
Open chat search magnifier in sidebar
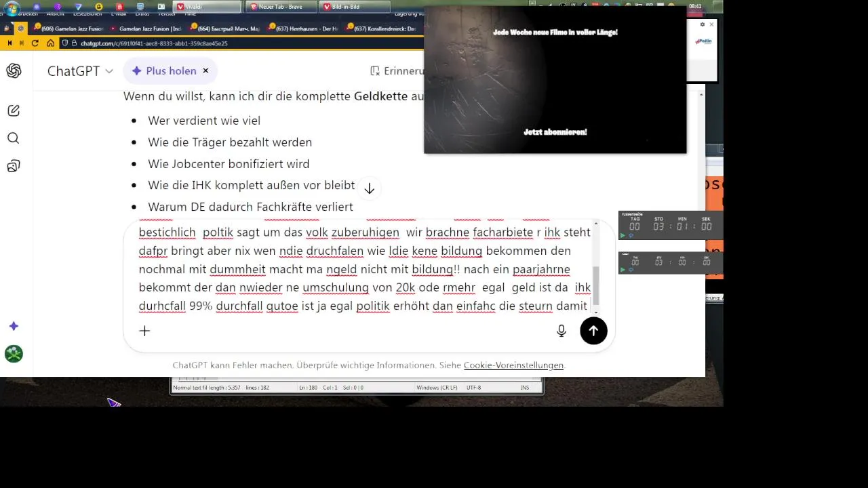click(14, 138)
